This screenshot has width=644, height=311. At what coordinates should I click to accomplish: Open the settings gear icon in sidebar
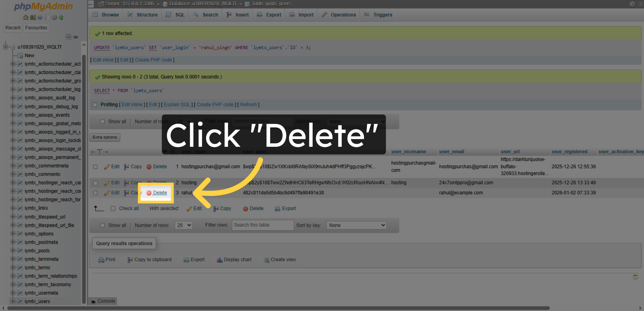pyautogui.click(x=54, y=17)
